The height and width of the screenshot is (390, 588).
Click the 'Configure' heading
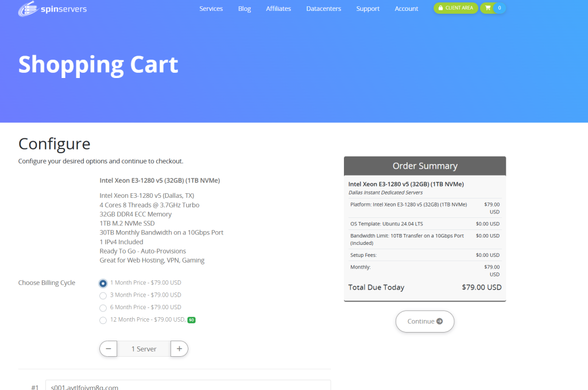click(55, 144)
